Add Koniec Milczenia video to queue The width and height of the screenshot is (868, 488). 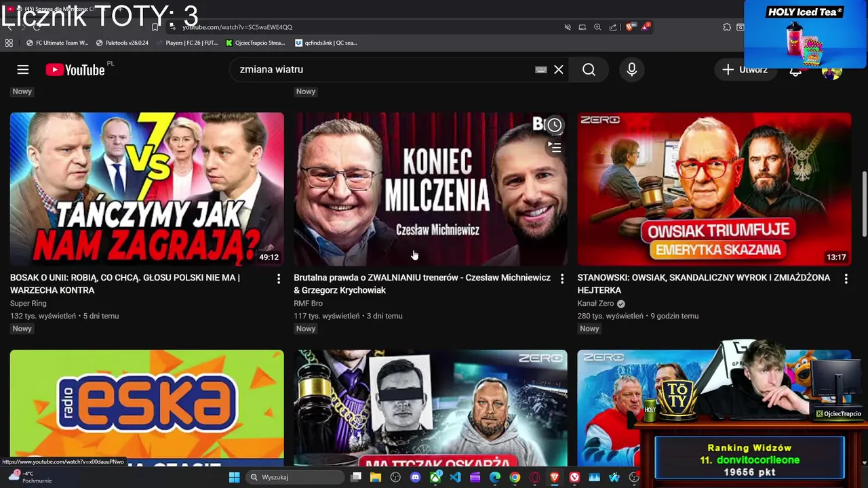[x=555, y=147]
